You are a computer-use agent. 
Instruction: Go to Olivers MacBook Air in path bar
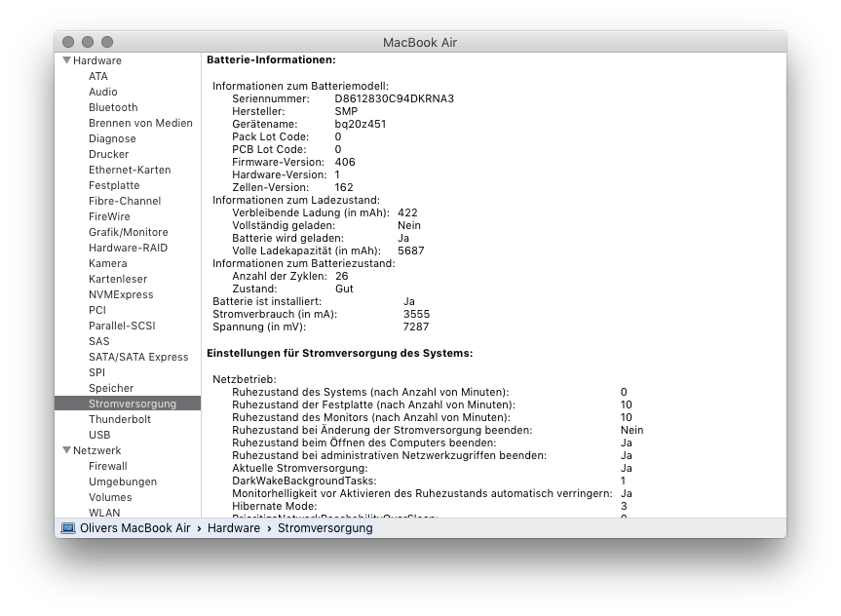coord(135,528)
